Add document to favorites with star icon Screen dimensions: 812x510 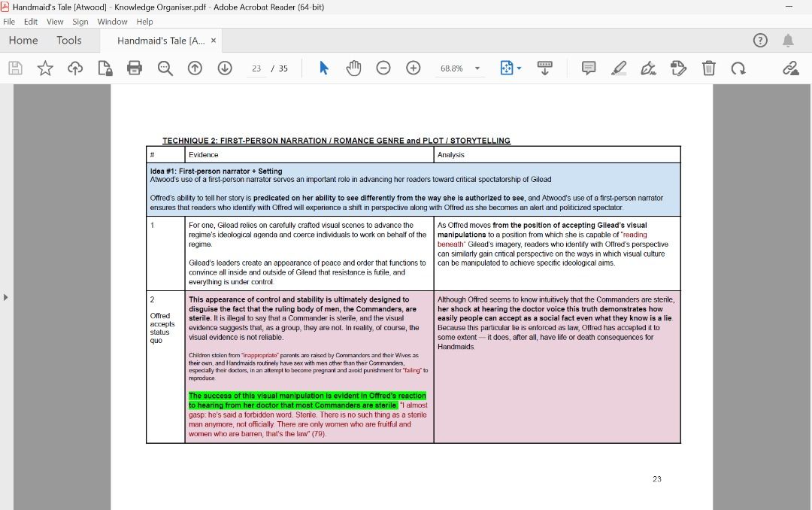tap(45, 68)
